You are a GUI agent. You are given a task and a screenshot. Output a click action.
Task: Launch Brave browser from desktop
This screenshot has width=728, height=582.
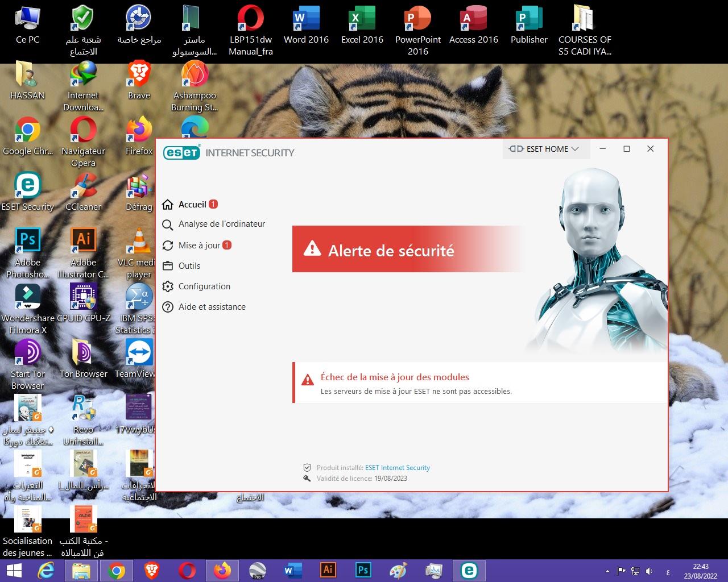coord(139,80)
